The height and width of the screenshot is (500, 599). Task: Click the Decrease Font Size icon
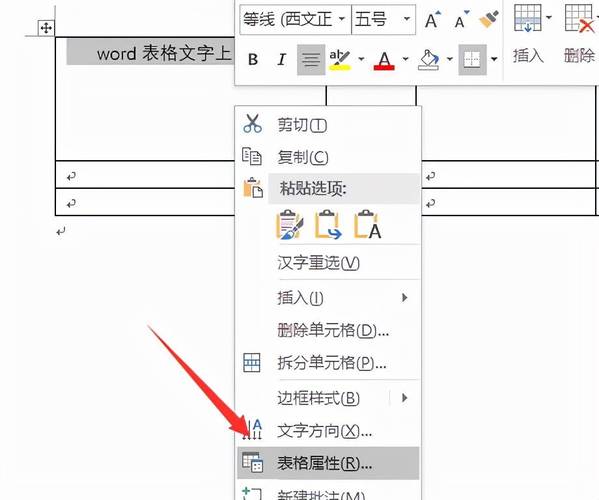point(462,19)
